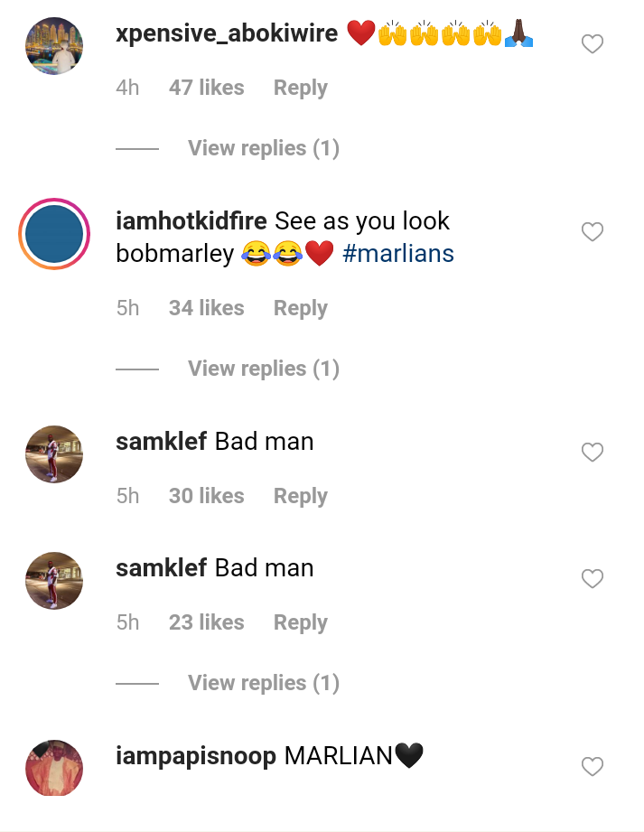Image resolution: width=644 pixels, height=832 pixels.
Task: Open xpensive_abokiwire's profile picture
Action: (x=54, y=46)
